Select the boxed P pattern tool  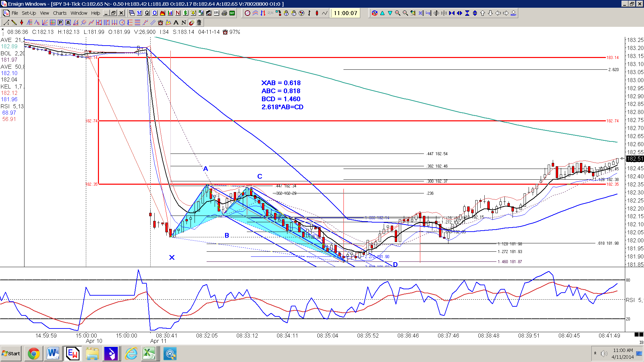pyautogui.click(x=60, y=22)
